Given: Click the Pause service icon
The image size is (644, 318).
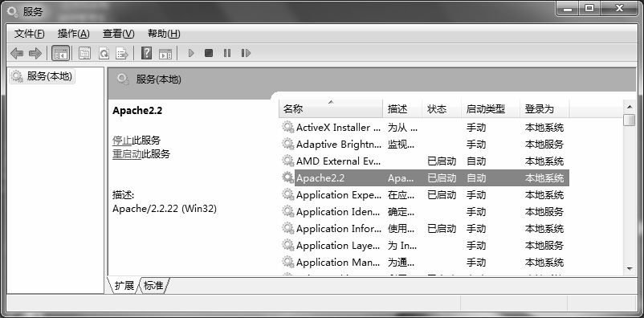Looking at the screenshot, I should [227, 53].
